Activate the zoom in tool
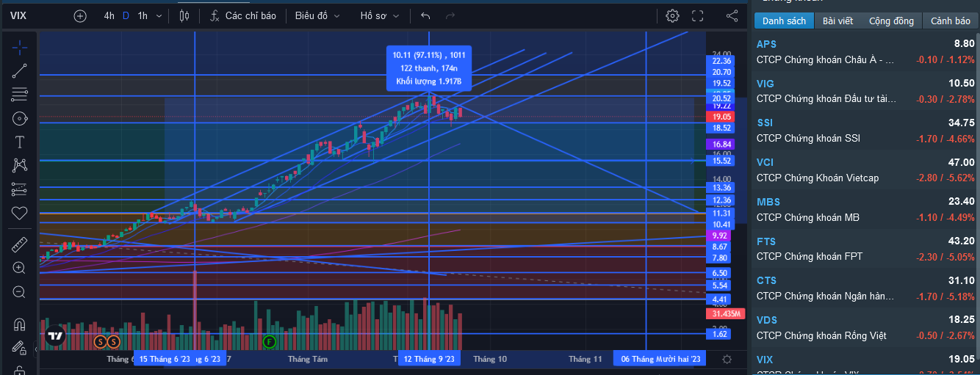 19,269
